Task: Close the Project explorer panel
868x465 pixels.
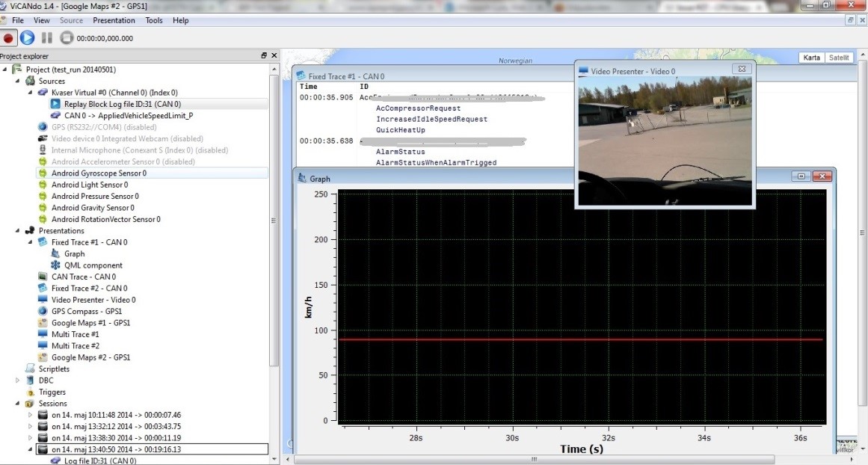Action: pyautogui.click(x=274, y=56)
